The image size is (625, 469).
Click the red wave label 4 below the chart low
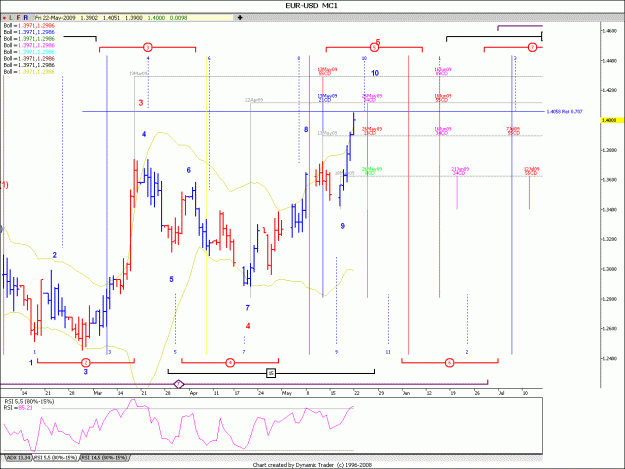coord(248,326)
